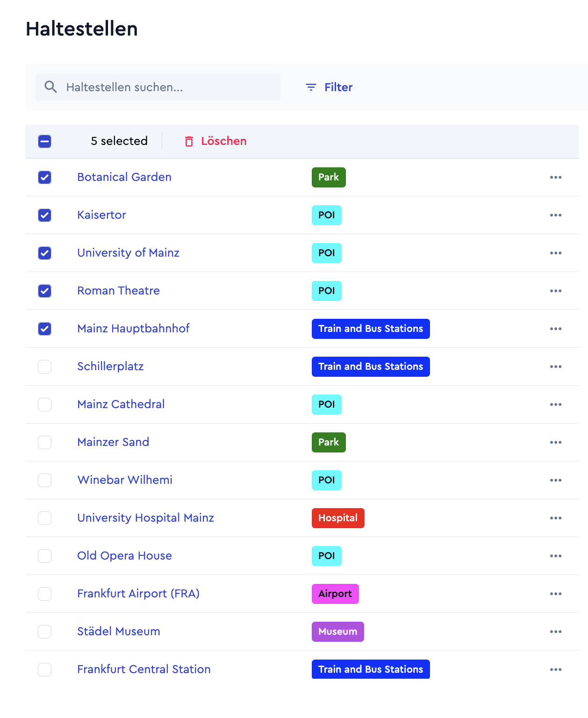This screenshot has height=718, width=588.
Task: Go to the Städel Museum stop
Action: (x=119, y=632)
